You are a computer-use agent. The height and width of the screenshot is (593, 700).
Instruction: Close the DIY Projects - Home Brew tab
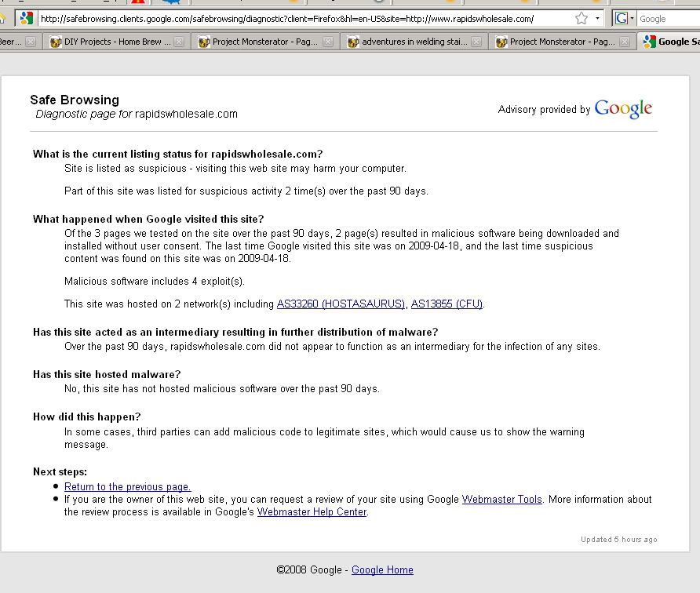(179, 42)
